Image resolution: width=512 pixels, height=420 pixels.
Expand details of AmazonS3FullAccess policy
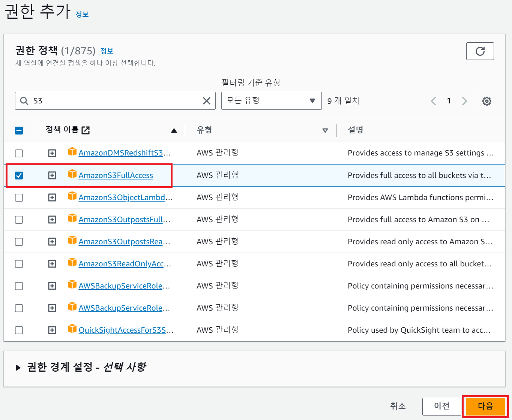(x=52, y=175)
